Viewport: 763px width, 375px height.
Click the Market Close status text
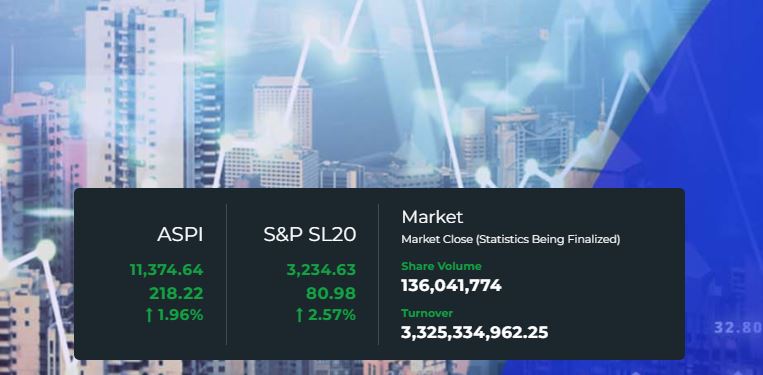pos(510,240)
